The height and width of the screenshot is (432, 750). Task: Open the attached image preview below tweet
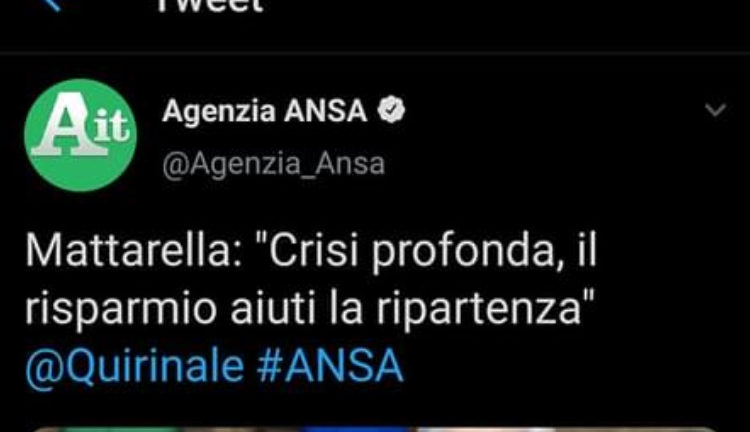point(373,429)
